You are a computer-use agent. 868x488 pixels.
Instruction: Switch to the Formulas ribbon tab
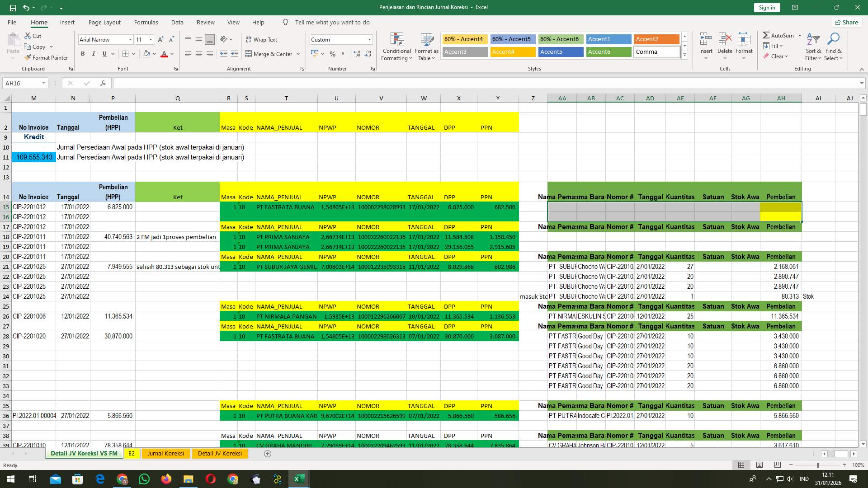click(x=146, y=22)
